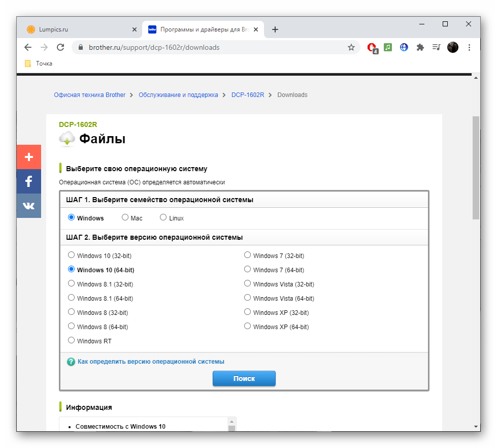497x448 pixels.
Task: Close the Brother drivers tab
Action: point(256,29)
